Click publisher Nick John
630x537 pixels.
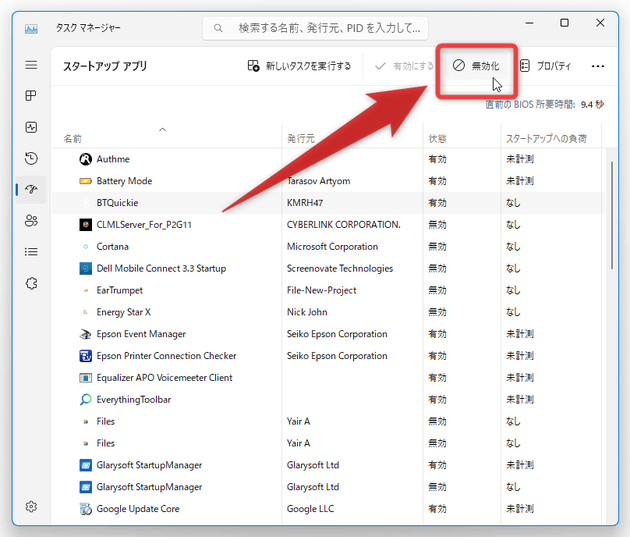coord(307,312)
